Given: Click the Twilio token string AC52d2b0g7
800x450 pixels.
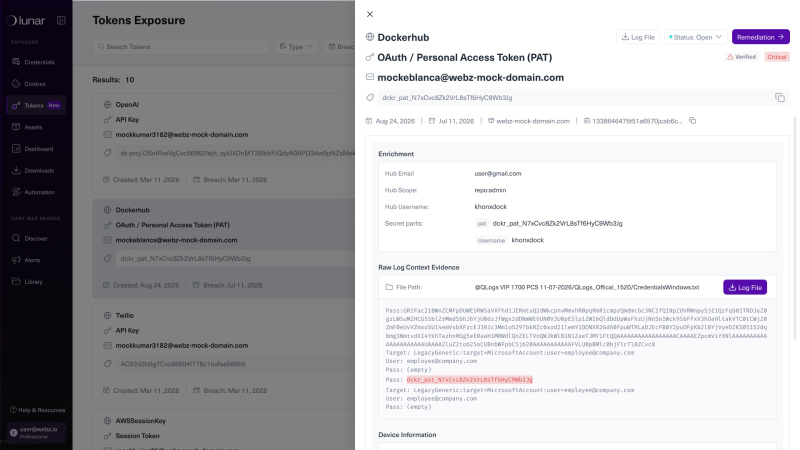Looking at the screenshot, I should click(183, 364).
